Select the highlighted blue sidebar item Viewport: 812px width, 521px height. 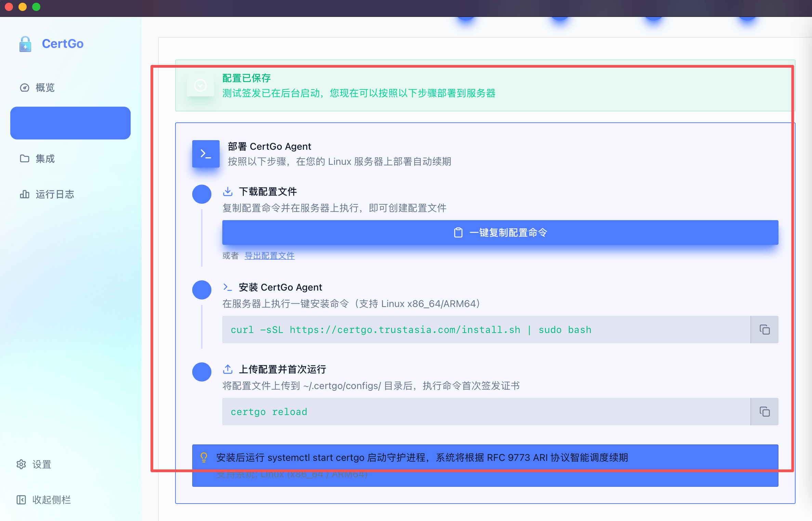coord(70,123)
